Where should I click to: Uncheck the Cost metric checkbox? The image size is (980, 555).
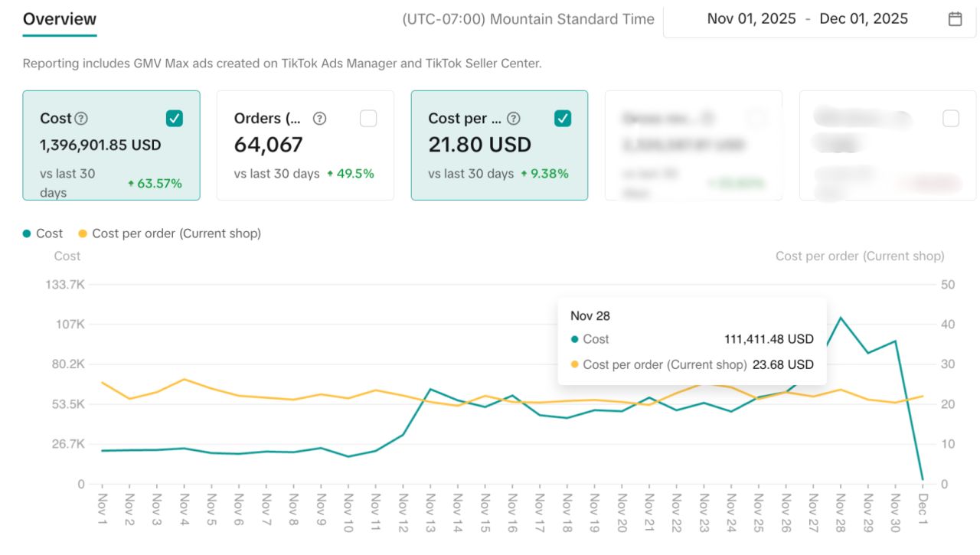pyautogui.click(x=175, y=118)
